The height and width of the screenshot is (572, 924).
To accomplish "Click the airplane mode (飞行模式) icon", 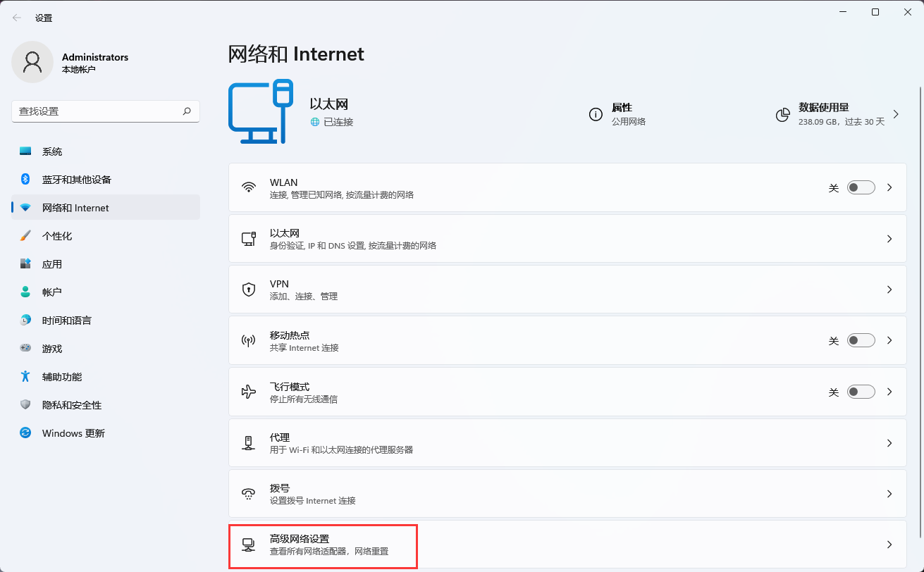I will (x=248, y=391).
